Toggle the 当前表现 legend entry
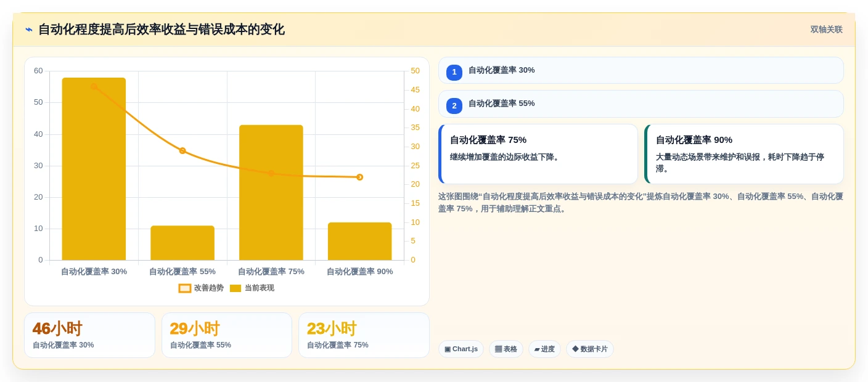This screenshot has height=382, width=868. (252, 288)
